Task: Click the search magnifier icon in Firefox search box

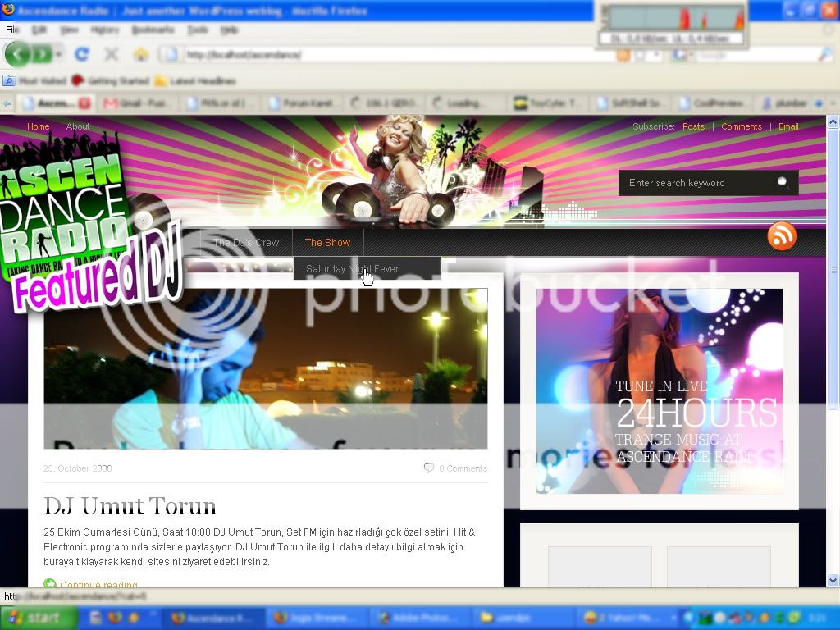Action: pyautogui.click(x=825, y=55)
